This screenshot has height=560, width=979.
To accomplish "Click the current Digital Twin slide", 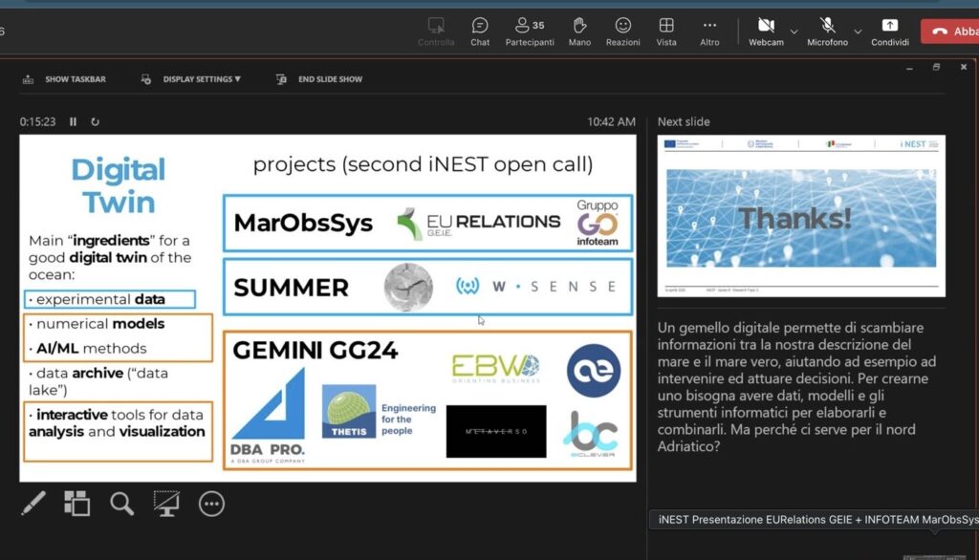I will pyautogui.click(x=328, y=308).
